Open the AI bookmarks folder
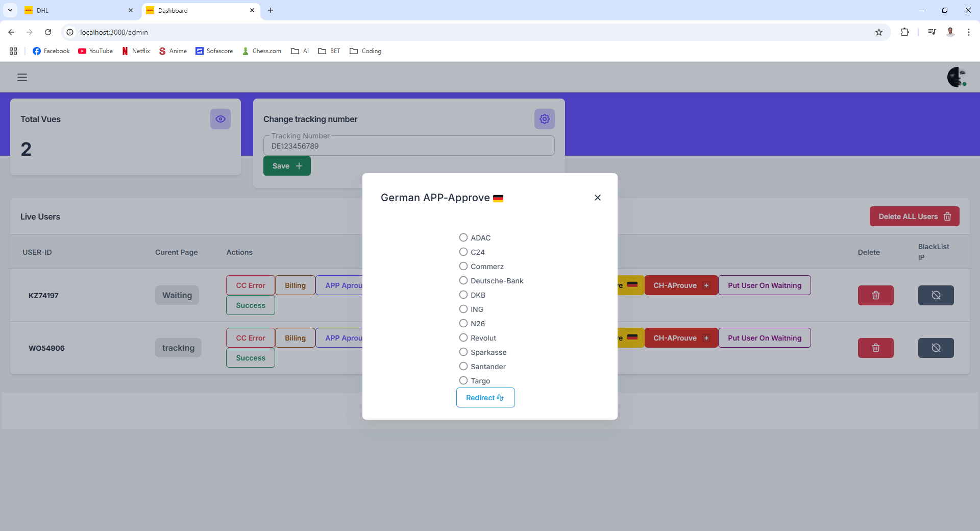 tap(300, 51)
